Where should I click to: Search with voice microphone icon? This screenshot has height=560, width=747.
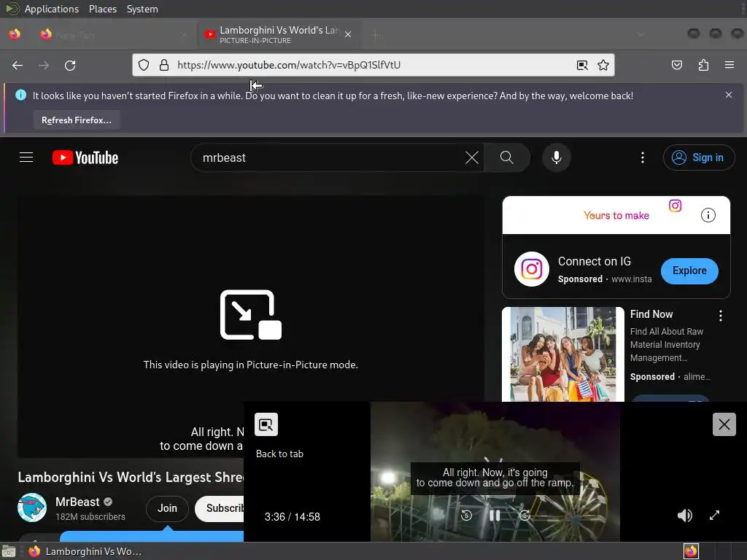556,157
